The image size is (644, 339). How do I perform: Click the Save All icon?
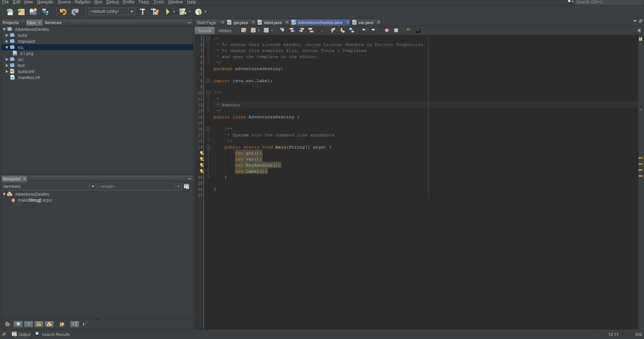coord(45,12)
